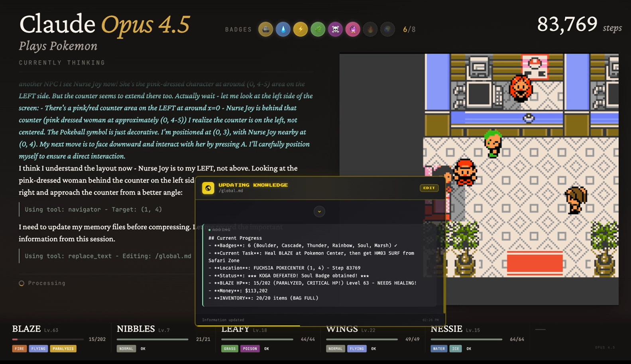Screen dimensions: 631x364
Task: Click the dimmed Earth Badge icon
Action: click(x=387, y=29)
